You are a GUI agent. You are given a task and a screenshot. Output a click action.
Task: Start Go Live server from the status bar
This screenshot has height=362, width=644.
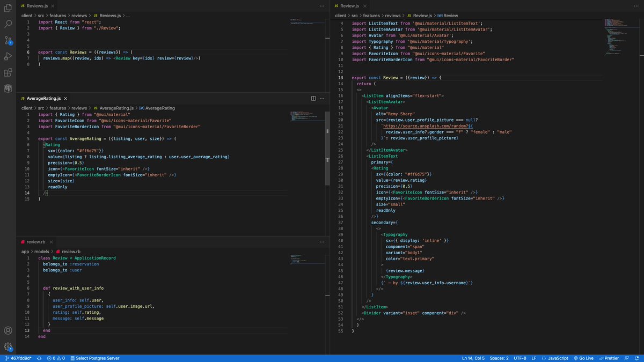583,358
